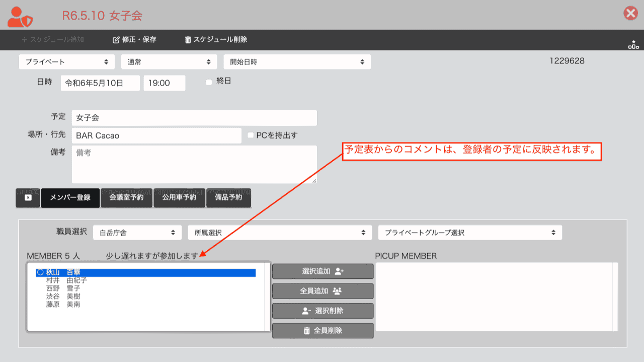
Task: Expand the プライベートグループ選択 dropdown
Action: [470, 233]
